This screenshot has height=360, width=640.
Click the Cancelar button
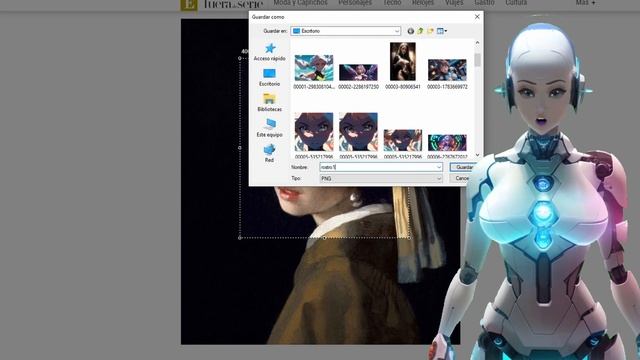tap(461, 178)
